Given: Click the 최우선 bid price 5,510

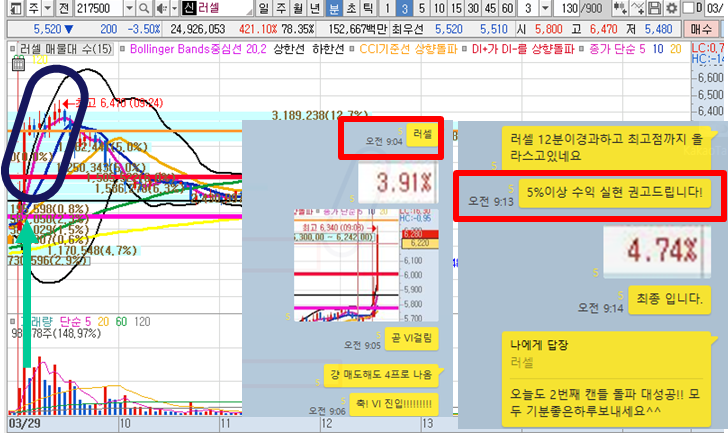Looking at the screenshot, I should 494,29.
